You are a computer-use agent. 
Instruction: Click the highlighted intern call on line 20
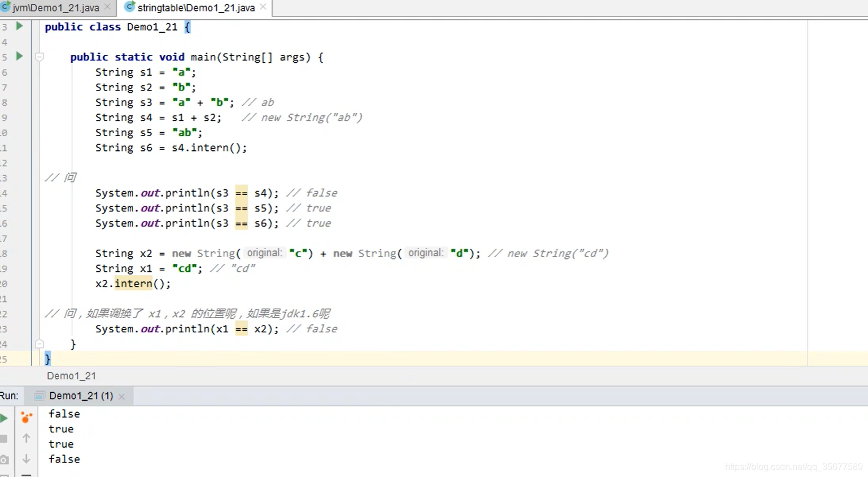133,283
